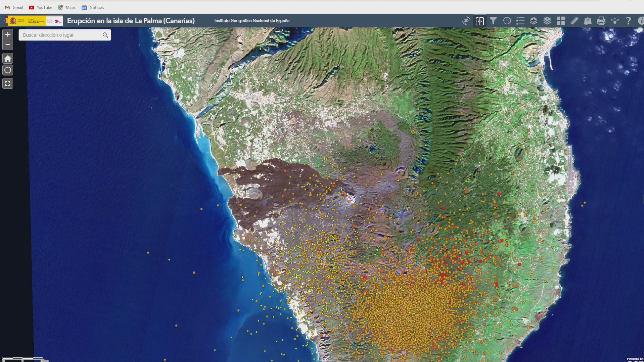Show the map legend list

point(520,21)
